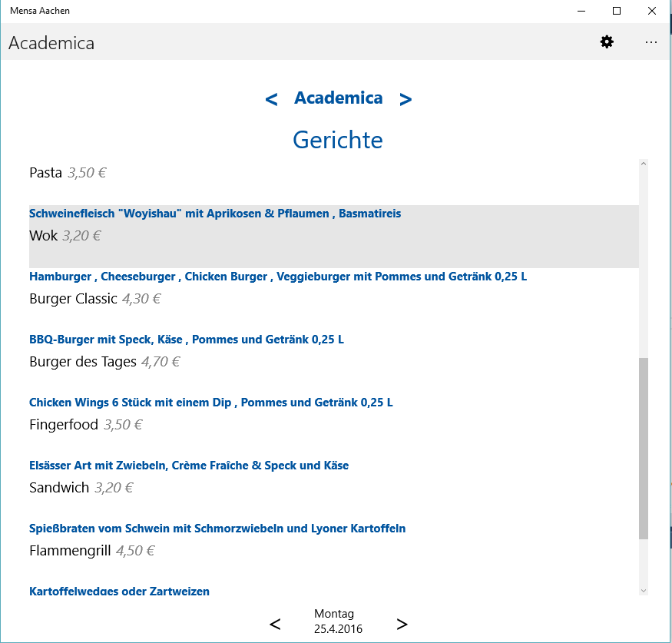This screenshot has height=643, width=672.
Task: Go to previous mensa with left chevron
Action: [x=271, y=99]
